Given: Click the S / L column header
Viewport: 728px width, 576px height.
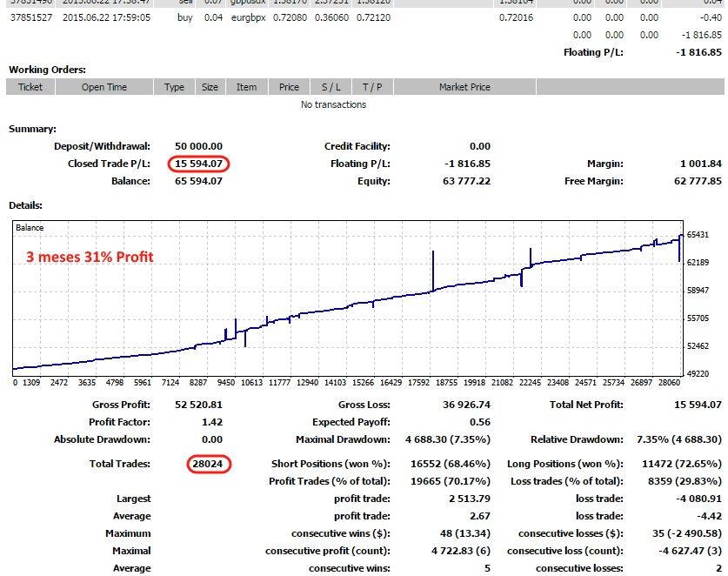Looking at the screenshot, I should pos(331,87).
